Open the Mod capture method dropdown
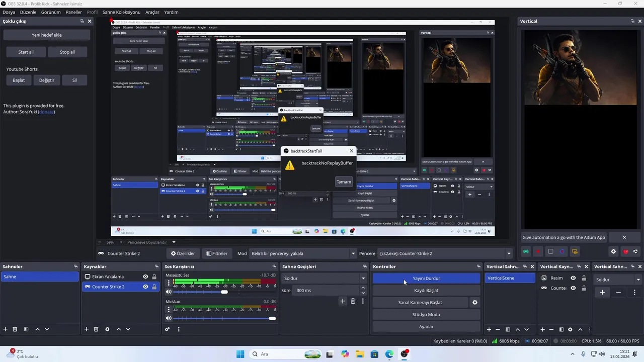Viewport: 644px width, 362px height. [303, 253]
